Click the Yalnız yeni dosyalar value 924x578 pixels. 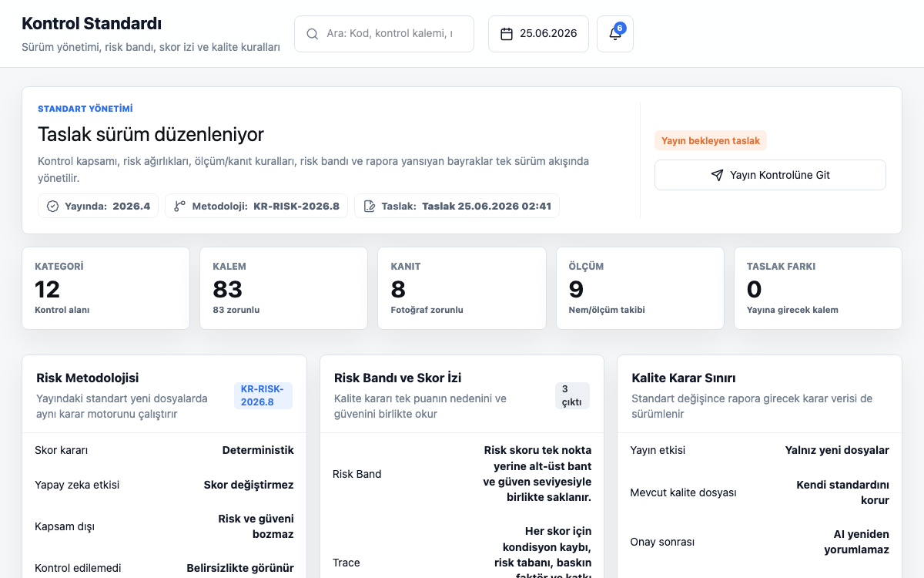point(837,450)
